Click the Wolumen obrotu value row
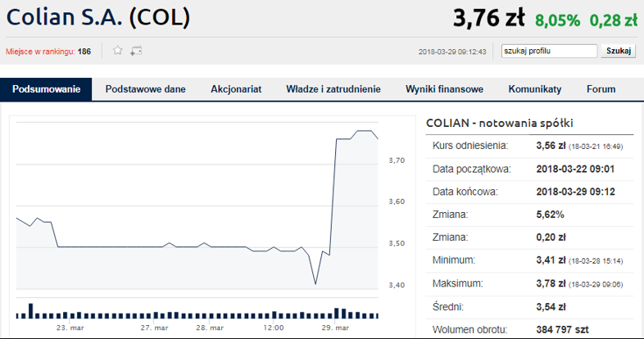 529,329
